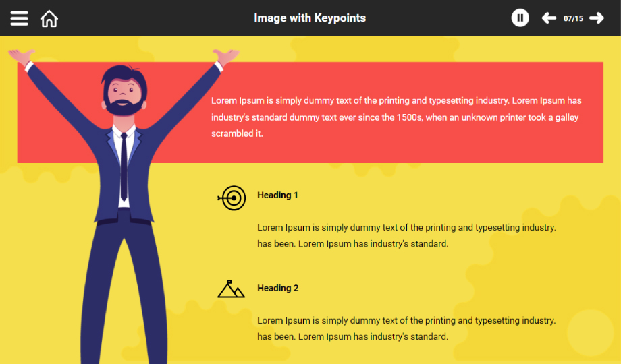Click the Image with Keypoints title

[310, 18]
